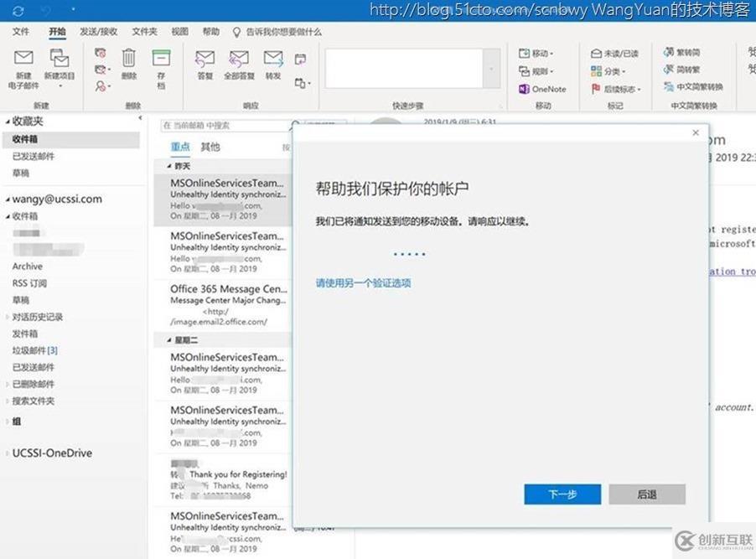756x559 pixels.
Task: Select the View (视图) ribbon tab
Action: [x=180, y=31]
